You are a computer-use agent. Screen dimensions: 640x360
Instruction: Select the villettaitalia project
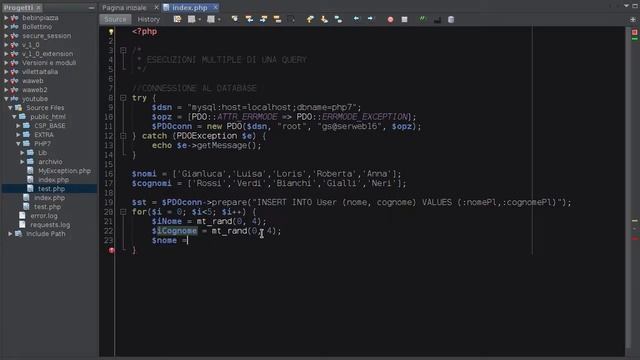40,72
